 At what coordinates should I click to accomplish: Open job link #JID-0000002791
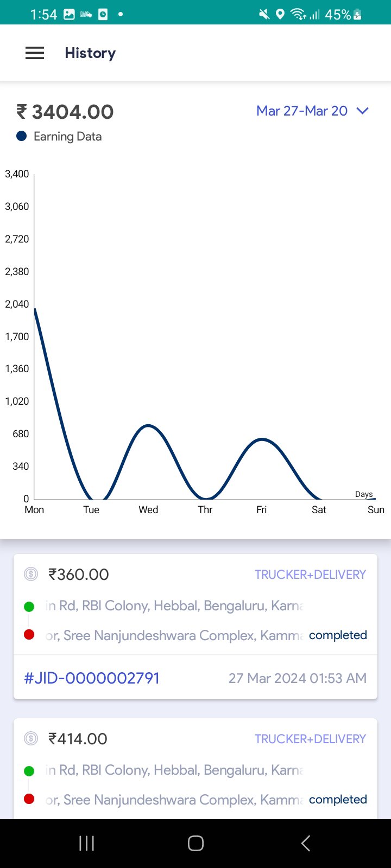click(x=92, y=678)
